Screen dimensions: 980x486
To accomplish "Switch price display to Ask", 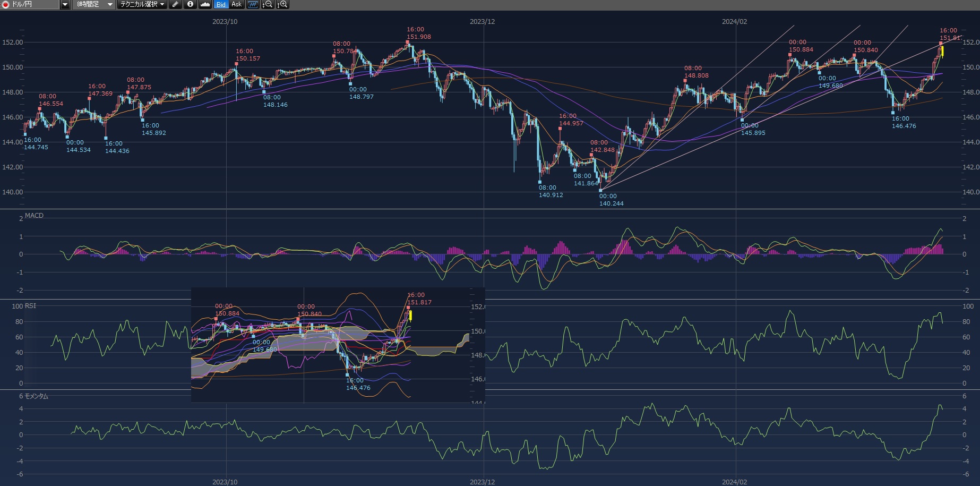I will pyautogui.click(x=236, y=4).
